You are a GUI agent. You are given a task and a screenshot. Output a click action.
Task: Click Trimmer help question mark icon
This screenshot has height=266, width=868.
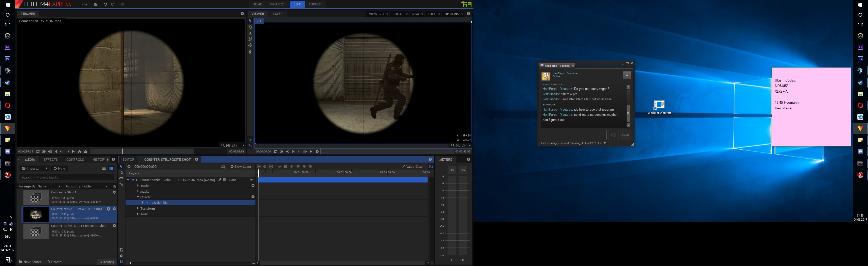(x=242, y=14)
